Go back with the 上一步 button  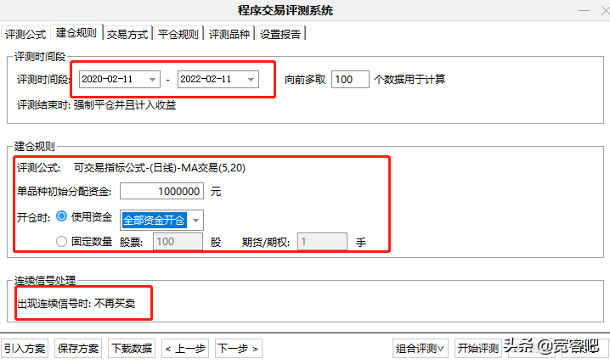pos(184,348)
